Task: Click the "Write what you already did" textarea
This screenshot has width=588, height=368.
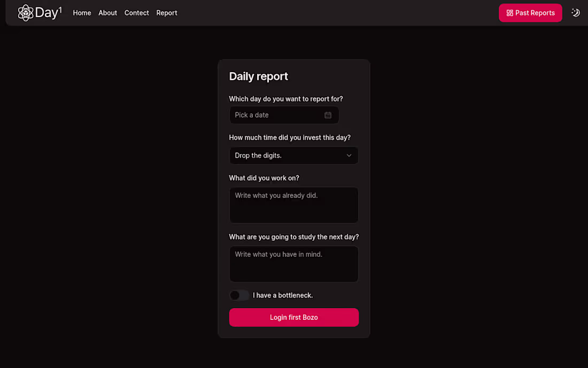Action: (x=293, y=205)
